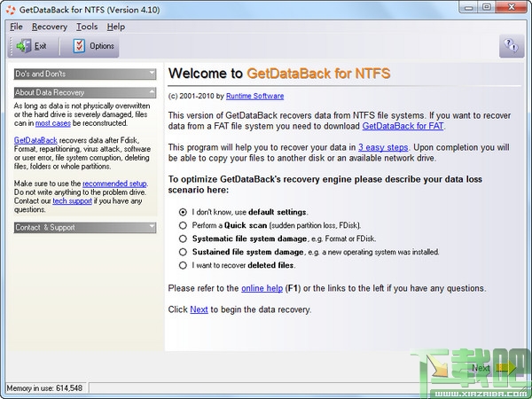This screenshot has width=532, height=399.
Task: Expand the Contact & Support panel
Action: [x=85, y=227]
